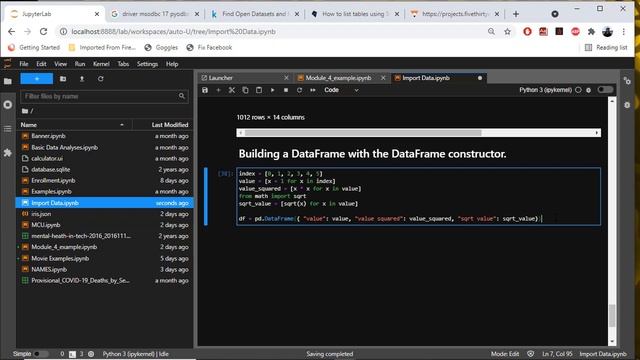Open Enrollment.ipynb
This screenshot has height=360, width=640.
pos(104,180)
